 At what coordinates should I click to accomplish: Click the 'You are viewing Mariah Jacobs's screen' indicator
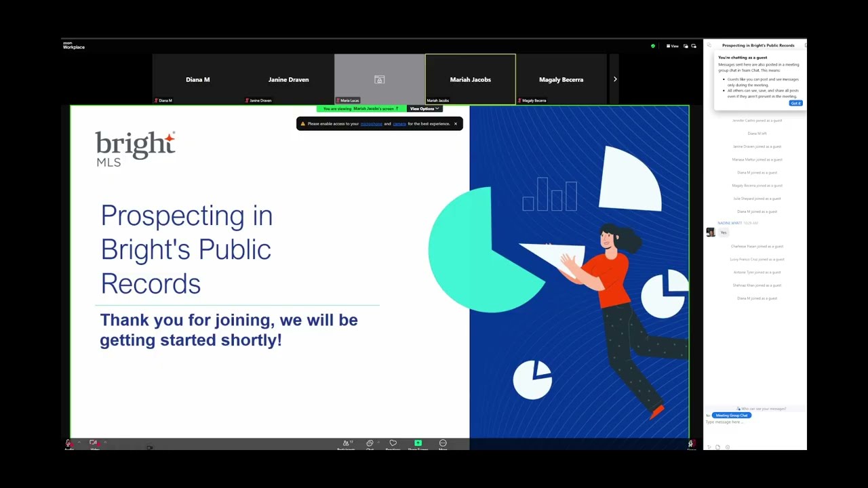pos(361,108)
